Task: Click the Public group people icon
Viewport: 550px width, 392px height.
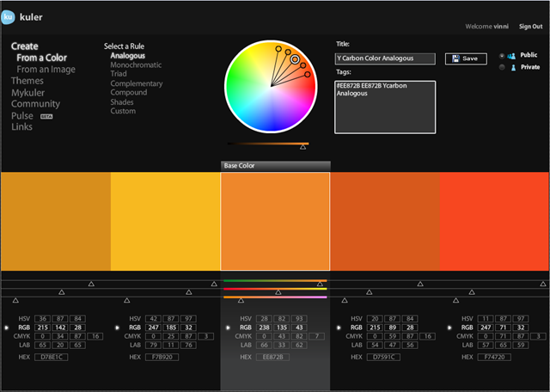Action: pos(511,56)
